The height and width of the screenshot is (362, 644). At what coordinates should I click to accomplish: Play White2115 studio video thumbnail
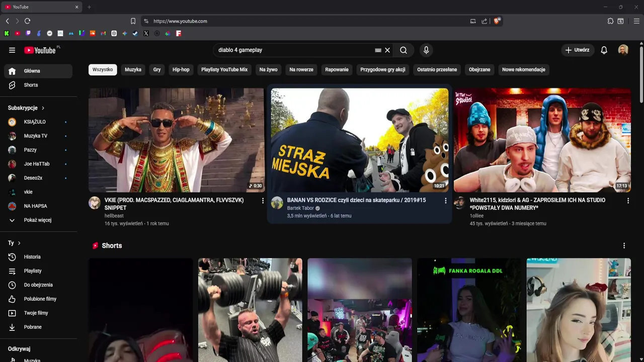pos(542,140)
